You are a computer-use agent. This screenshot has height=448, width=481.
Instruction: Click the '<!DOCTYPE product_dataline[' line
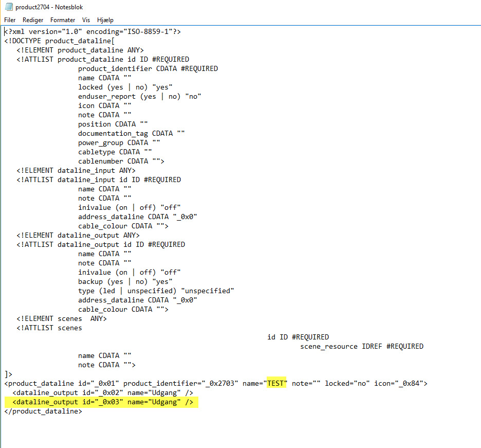pos(60,41)
